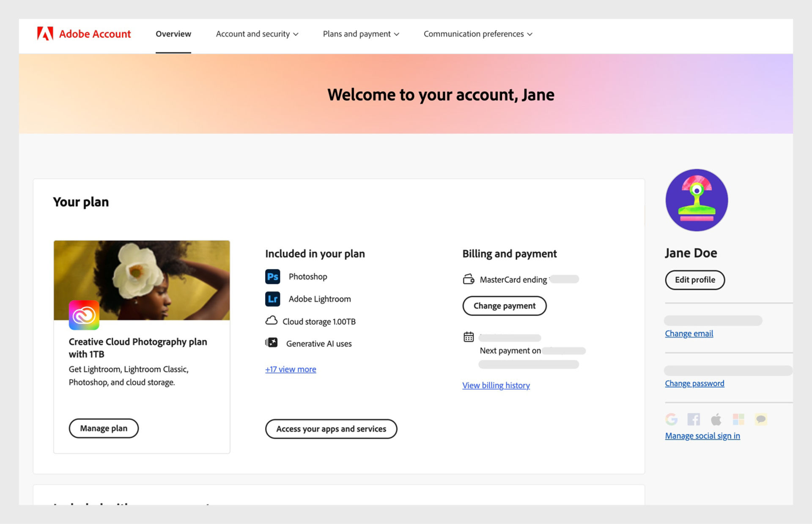Click the Cloud storage 1.00TB text
812x524 pixels.
[x=319, y=322]
